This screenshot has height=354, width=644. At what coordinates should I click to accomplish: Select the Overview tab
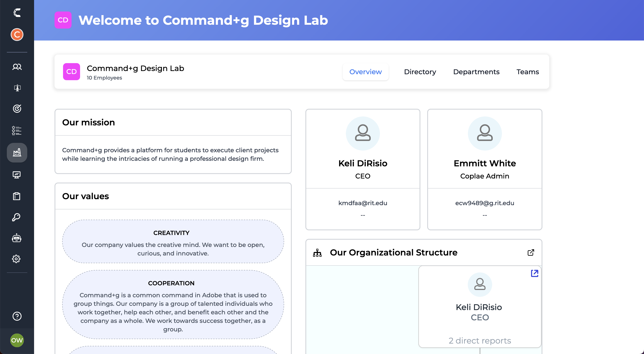(x=365, y=72)
